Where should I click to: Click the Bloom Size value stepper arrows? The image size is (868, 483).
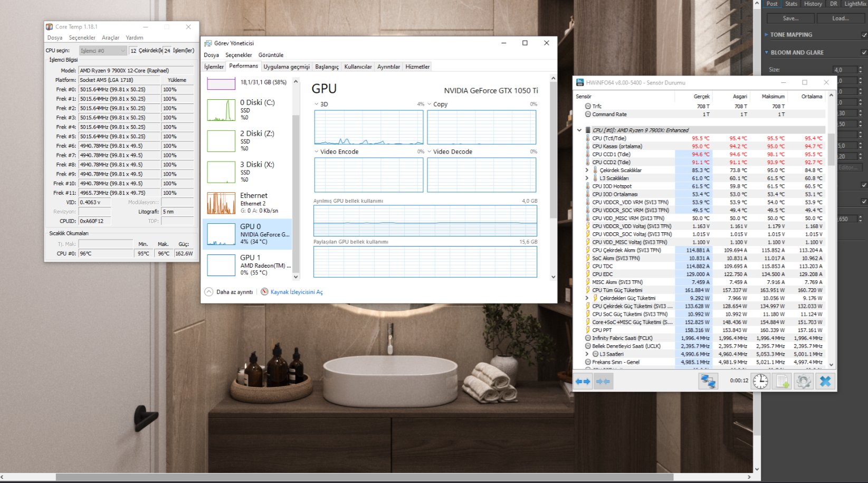point(860,70)
